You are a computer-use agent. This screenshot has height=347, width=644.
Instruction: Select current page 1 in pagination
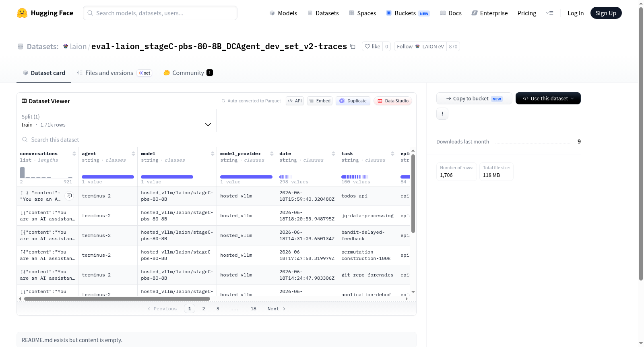click(190, 309)
